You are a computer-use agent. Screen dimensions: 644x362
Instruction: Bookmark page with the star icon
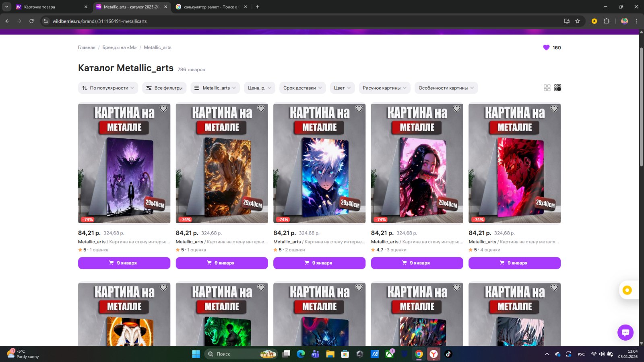point(578,21)
